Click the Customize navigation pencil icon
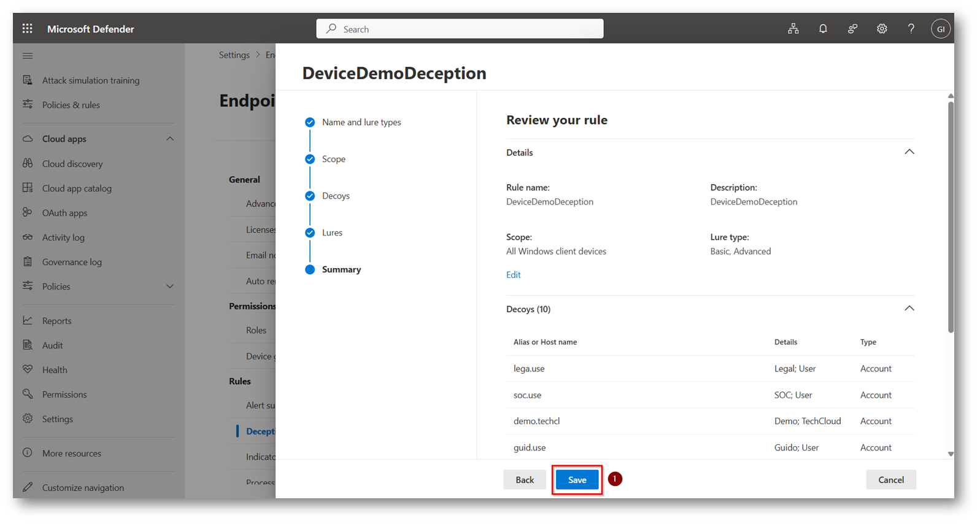The image size is (980, 524). [x=28, y=487]
